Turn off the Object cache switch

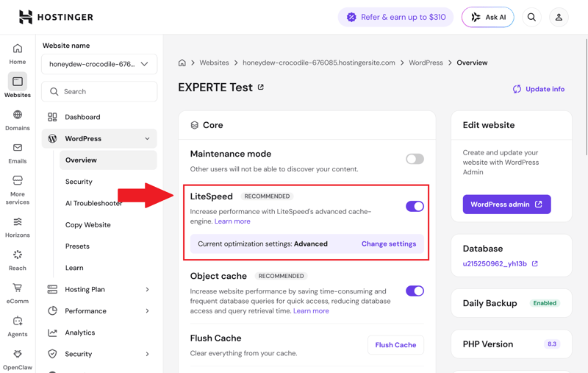pos(415,291)
